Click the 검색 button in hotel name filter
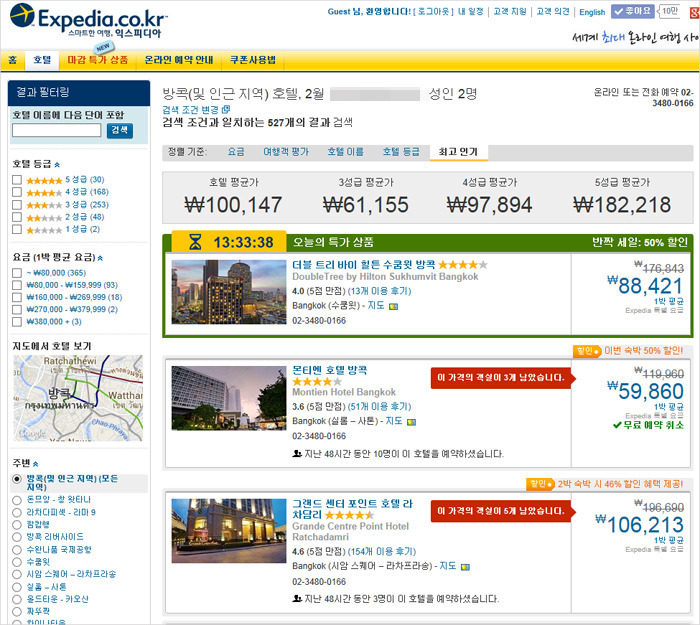 120,130
